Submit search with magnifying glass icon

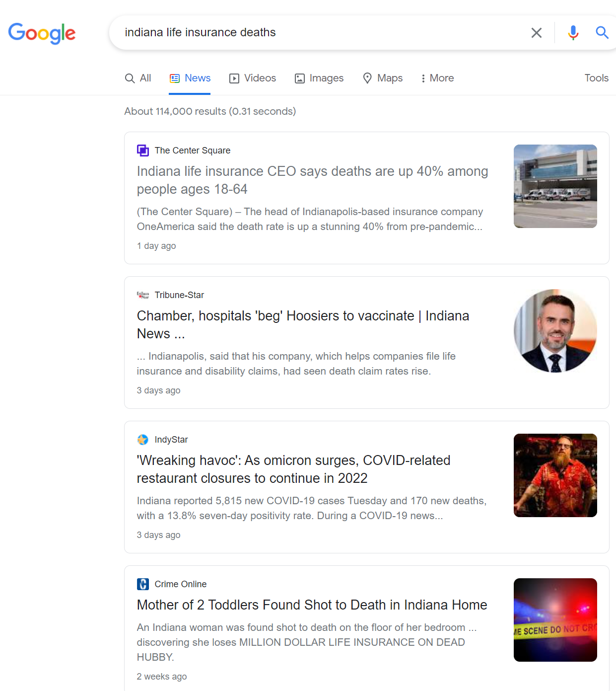point(602,33)
